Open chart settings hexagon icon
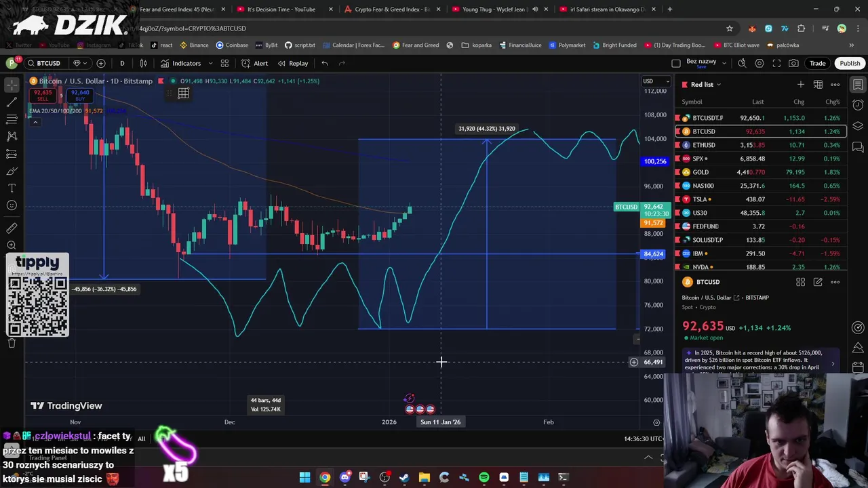The image size is (868, 488). point(759,63)
